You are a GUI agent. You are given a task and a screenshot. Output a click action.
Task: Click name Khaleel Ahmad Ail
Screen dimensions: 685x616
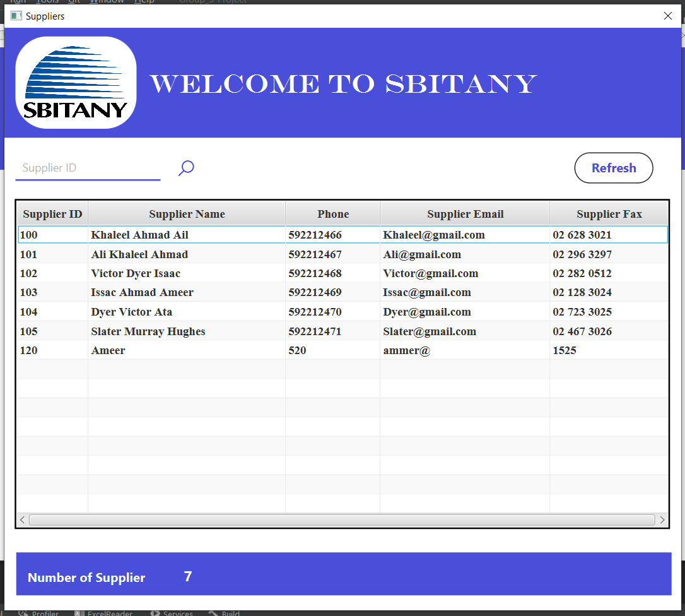point(140,235)
